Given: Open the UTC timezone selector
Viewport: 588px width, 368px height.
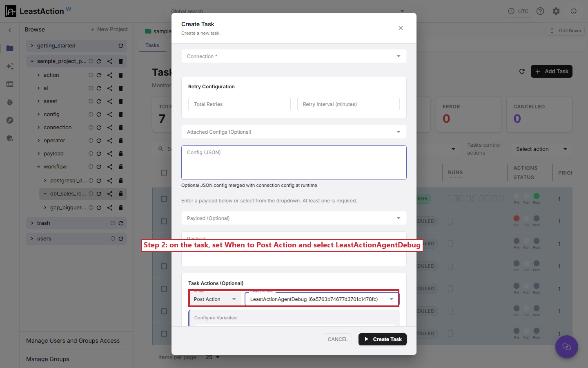Looking at the screenshot, I should coord(518,11).
